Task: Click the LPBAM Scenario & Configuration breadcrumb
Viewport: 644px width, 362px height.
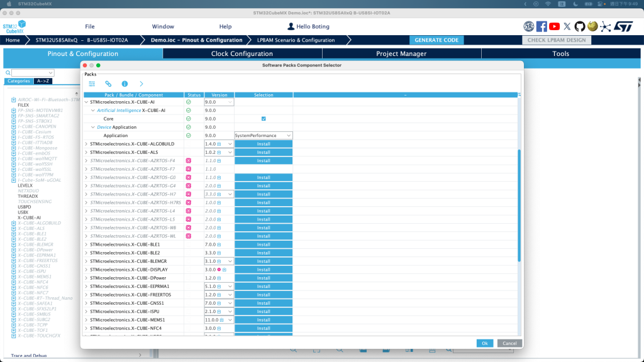Action: point(296,40)
